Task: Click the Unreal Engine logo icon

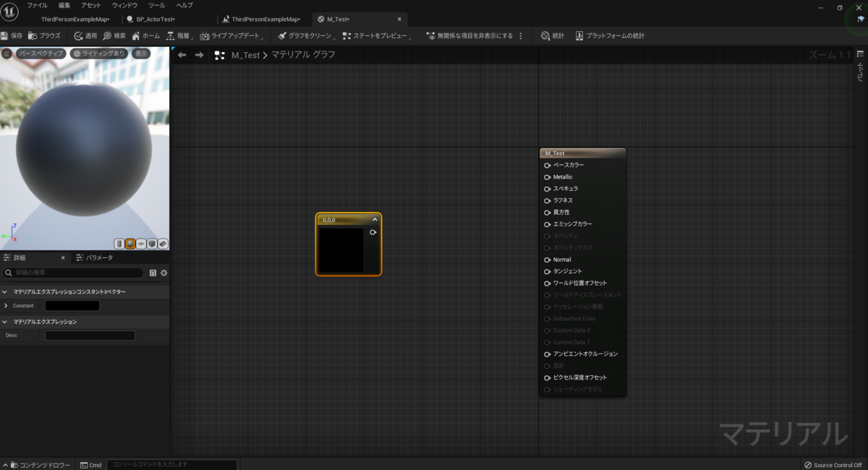Action: click(x=9, y=12)
